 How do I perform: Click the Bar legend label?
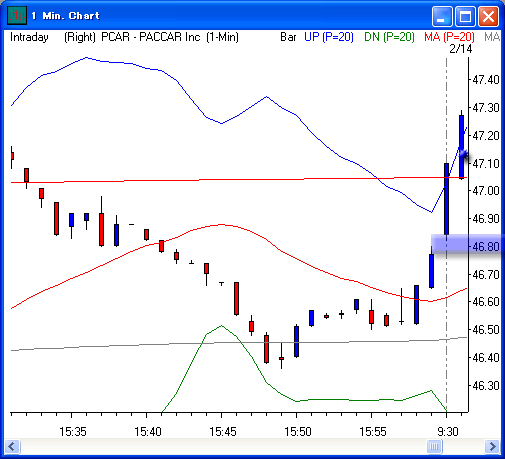click(x=288, y=37)
